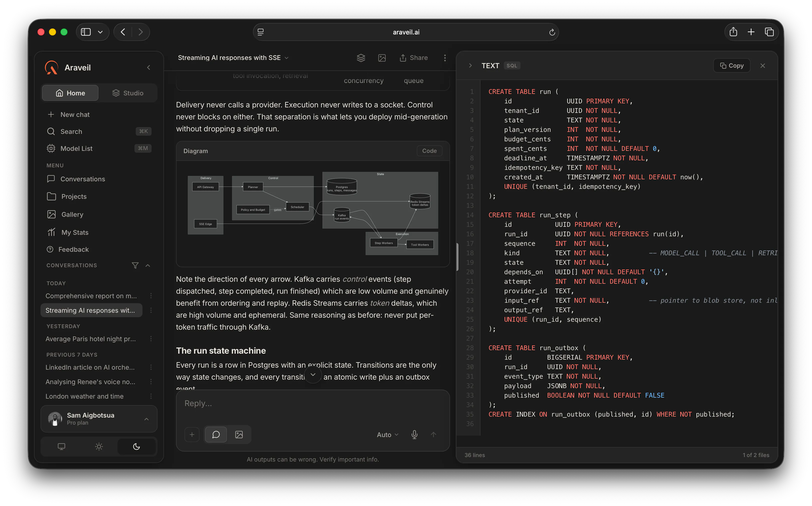Select chat mode in reply box

pos(216,434)
